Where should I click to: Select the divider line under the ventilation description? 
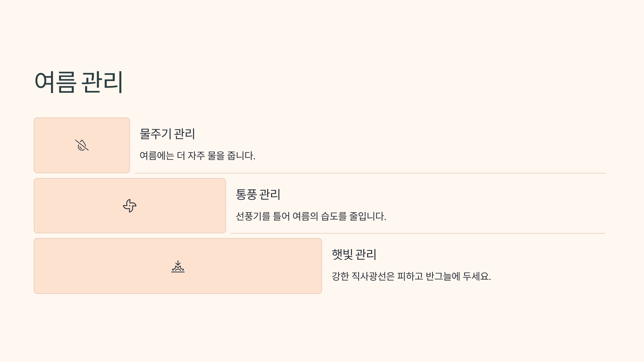tap(418, 233)
